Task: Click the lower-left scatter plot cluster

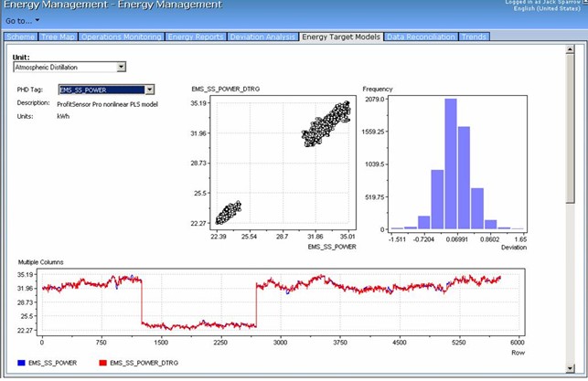Action: (x=229, y=213)
